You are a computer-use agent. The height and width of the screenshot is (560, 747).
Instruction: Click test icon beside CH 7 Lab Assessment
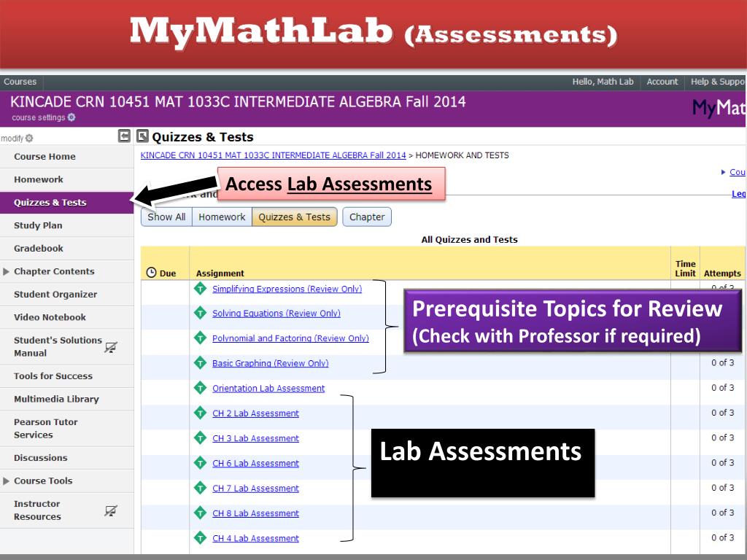point(200,488)
